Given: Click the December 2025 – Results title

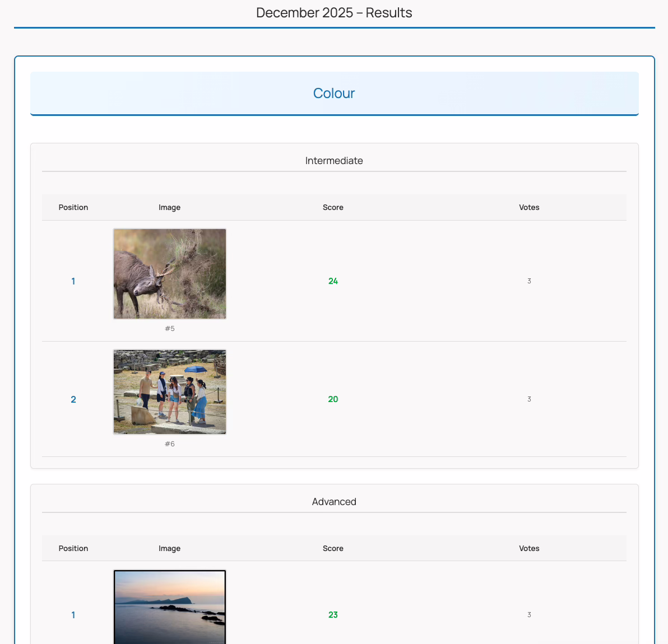Looking at the screenshot, I should 334,13.
